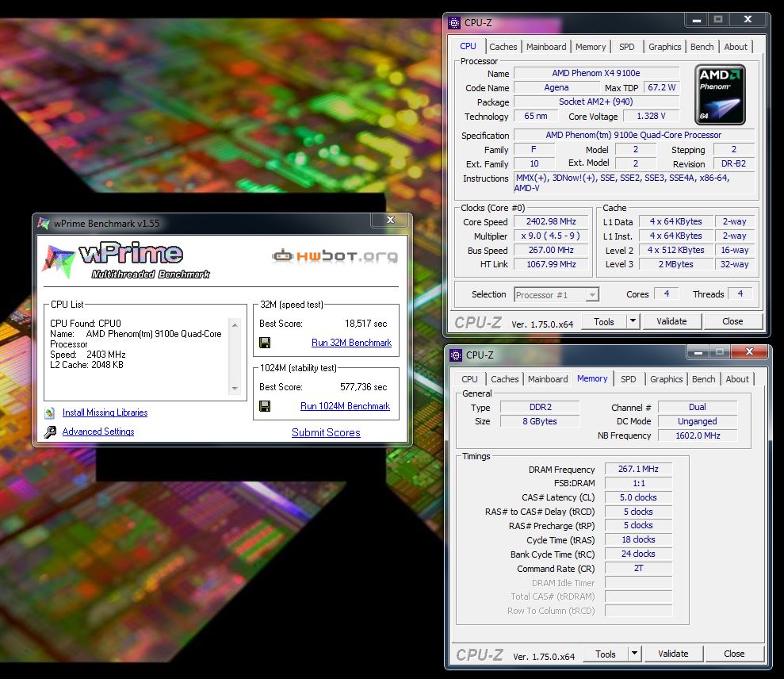Screen dimensions: 784x679
Task: Click Submit Scores link
Action: pos(326,432)
